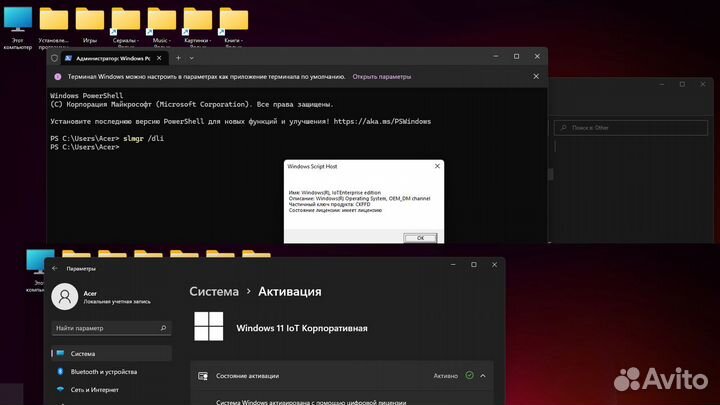Open the 'Music' shortcut folder
Screen dimensions: 720x405
(162, 27)
